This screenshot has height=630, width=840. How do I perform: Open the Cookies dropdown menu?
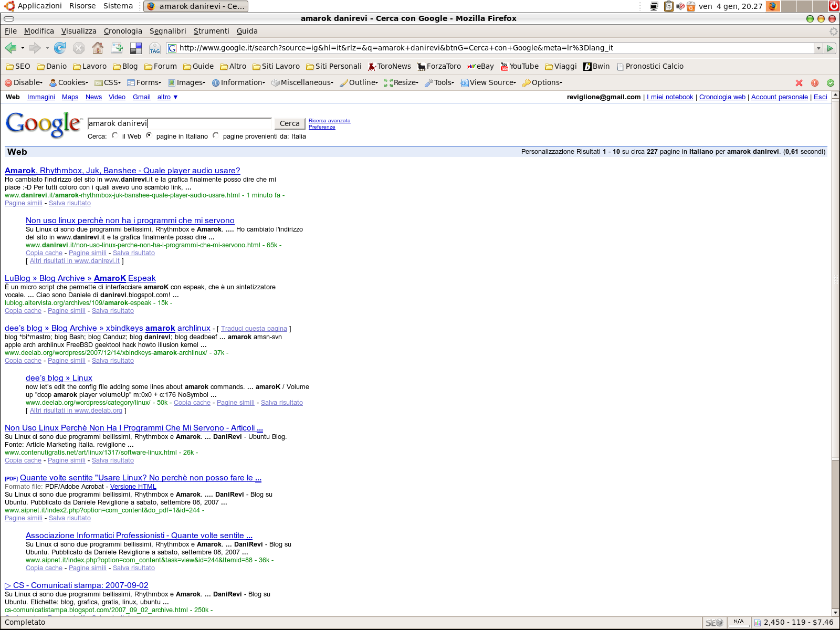(69, 83)
